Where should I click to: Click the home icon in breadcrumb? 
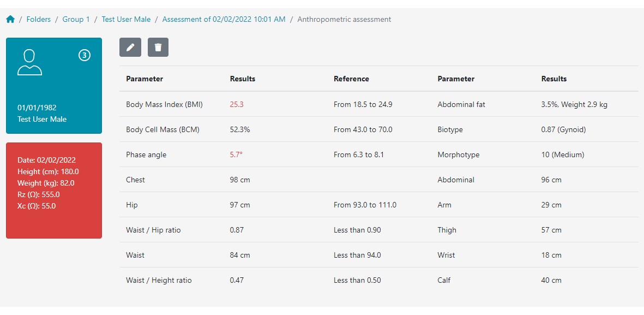coord(10,19)
